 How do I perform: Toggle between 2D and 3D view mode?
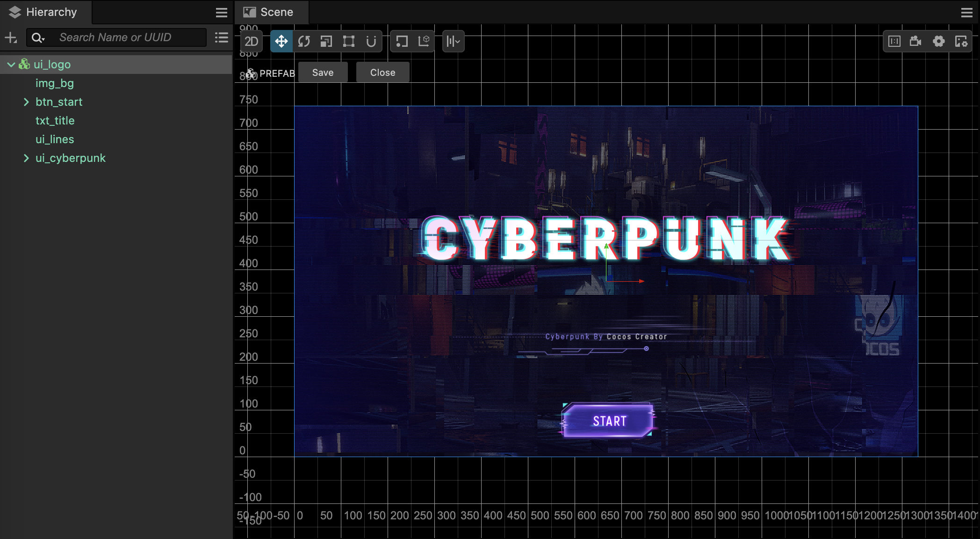[251, 41]
